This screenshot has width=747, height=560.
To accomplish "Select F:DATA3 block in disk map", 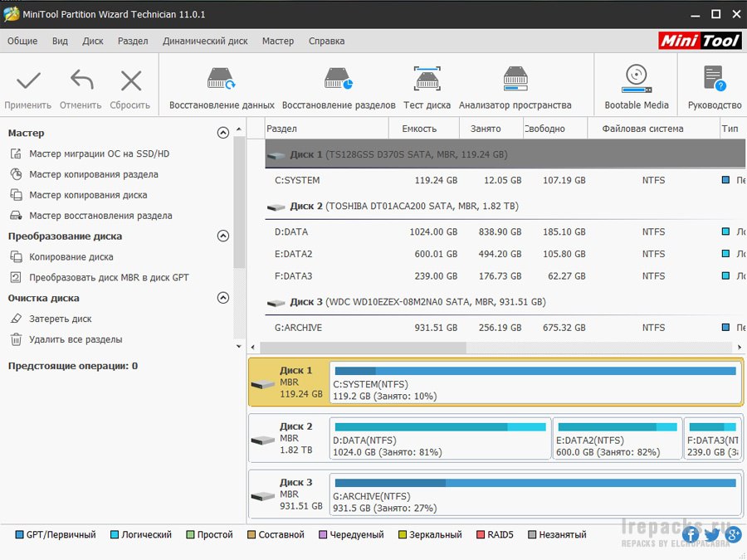I will (713, 439).
